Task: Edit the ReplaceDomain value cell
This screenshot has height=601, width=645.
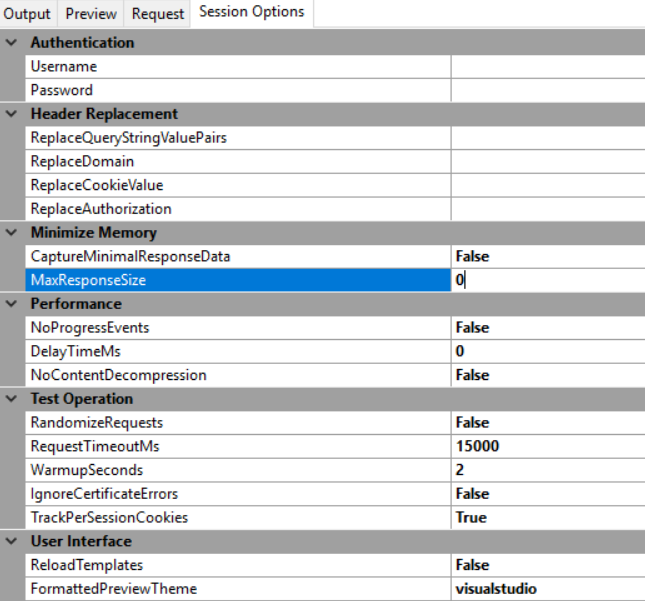Action: [x=546, y=161]
